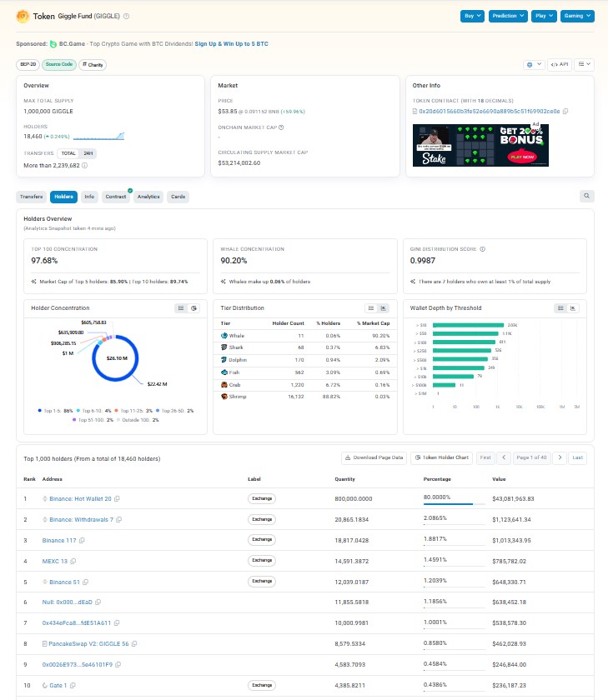Screen dimensions: 608x700
Task: Copy 0x434eFca8...fdE51A611 address
Action: (x=117, y=622)
